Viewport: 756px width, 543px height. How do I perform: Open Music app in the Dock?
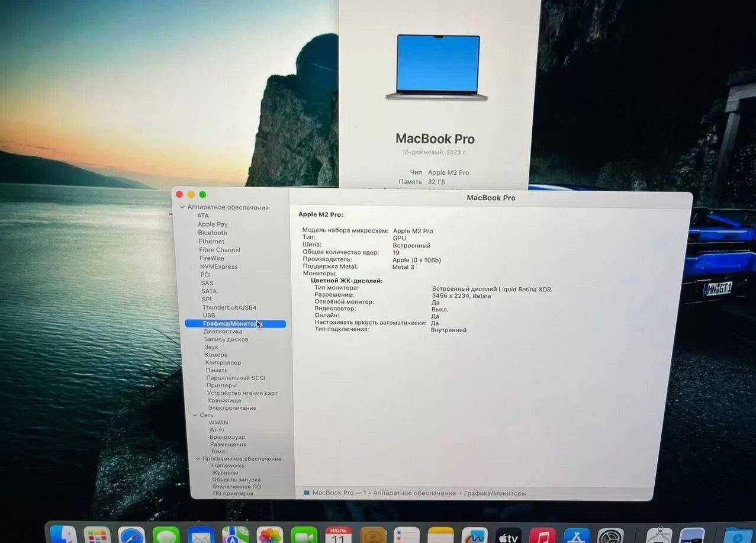(x=542, y=536)
